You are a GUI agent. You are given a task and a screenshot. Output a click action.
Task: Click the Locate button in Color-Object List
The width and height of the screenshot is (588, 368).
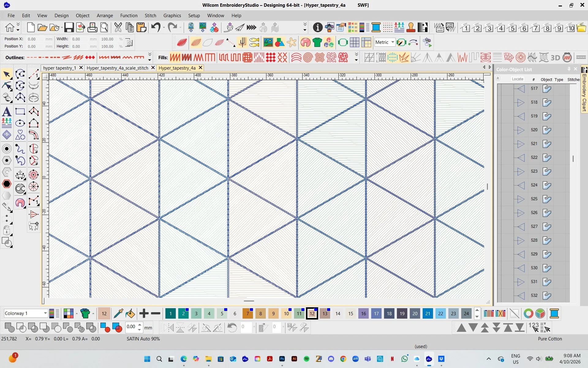(517, 79)
